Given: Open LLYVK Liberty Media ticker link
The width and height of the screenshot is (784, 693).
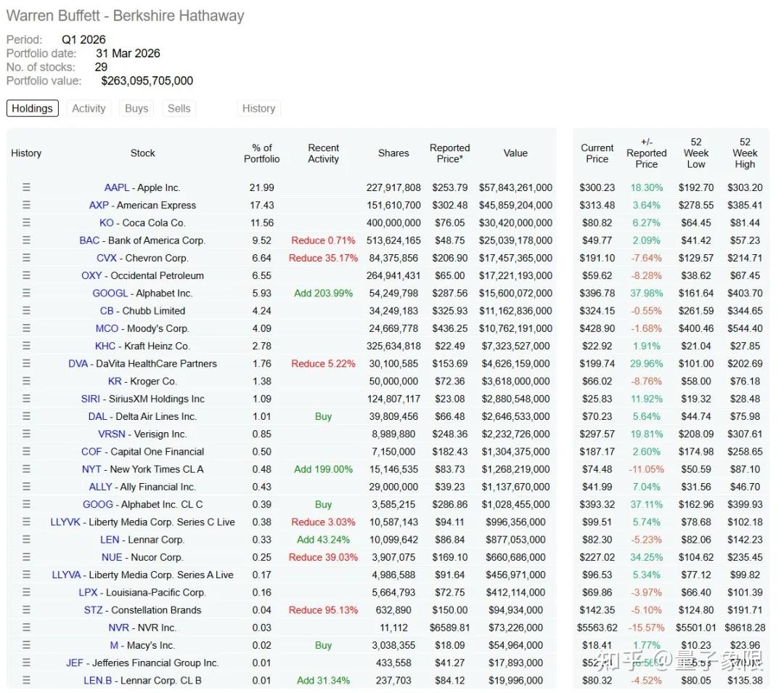Looking at the screenshot, I should tap(65, 522).
